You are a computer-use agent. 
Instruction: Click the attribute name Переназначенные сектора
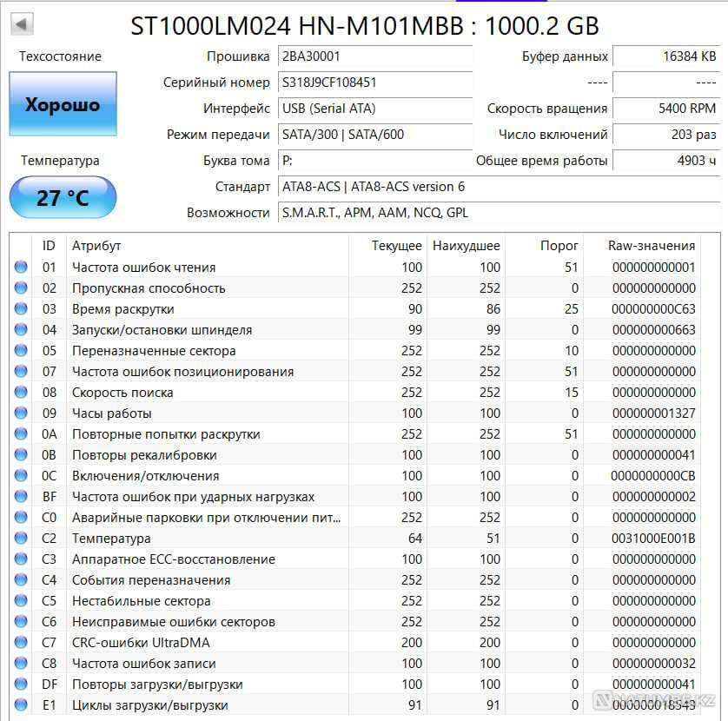154,351
